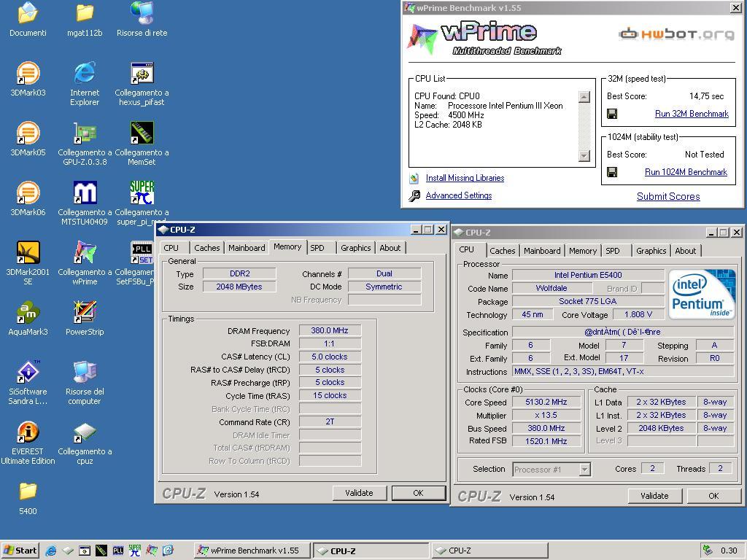Open Caches tab in right CPU-Z window

[x=502, y=251]
